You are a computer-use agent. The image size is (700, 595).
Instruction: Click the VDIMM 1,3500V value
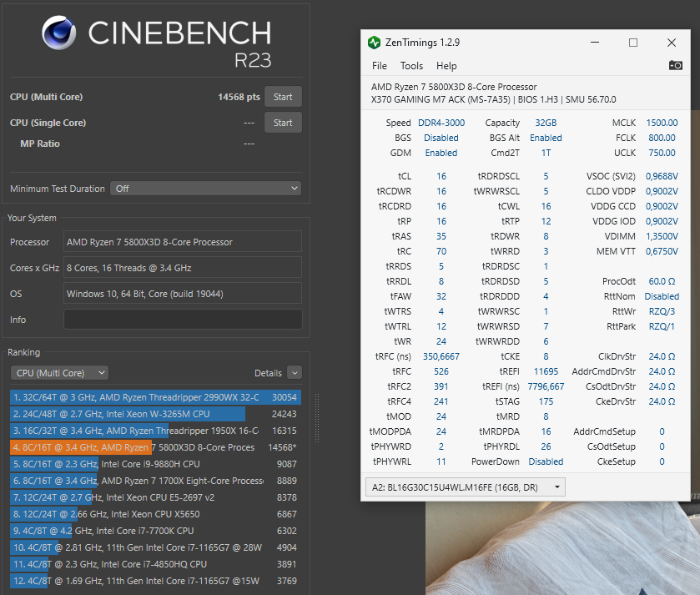tap(662, 236)
